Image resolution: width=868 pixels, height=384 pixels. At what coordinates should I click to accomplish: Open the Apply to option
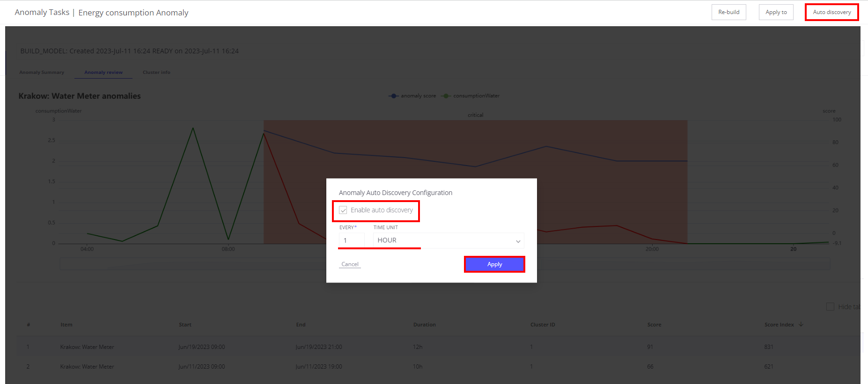click(776, 12)
